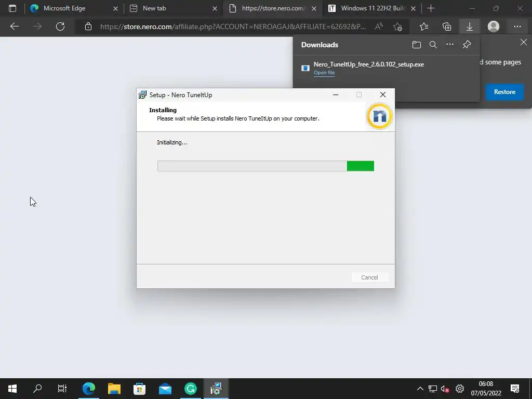Image resolution: width=532 pixels, height=399 pixels.
Task: Open Microsoft Edge from taskbar
Action: click(x=89, y=389)
